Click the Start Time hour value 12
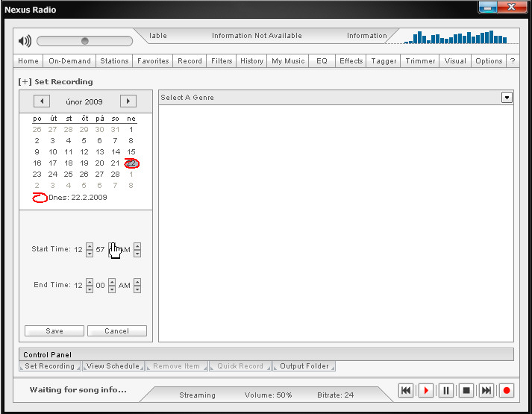 [78, 250]
